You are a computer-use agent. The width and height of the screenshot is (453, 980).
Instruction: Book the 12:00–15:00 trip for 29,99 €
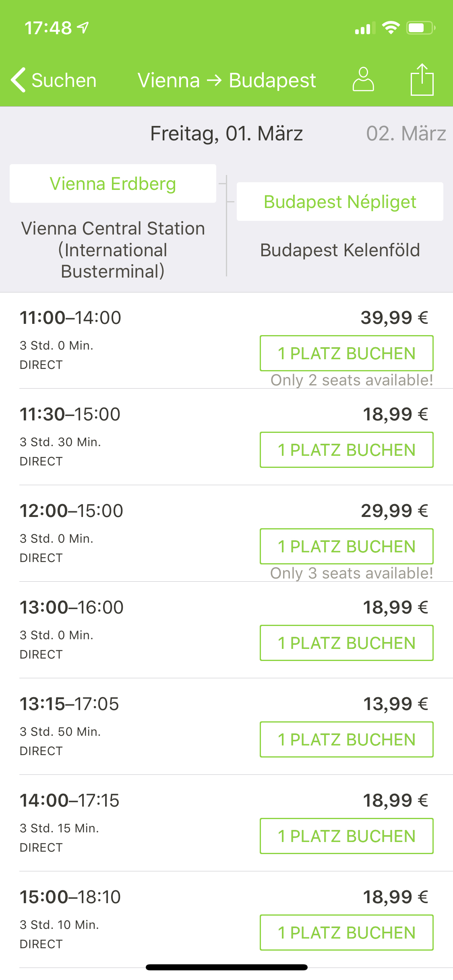346,546
